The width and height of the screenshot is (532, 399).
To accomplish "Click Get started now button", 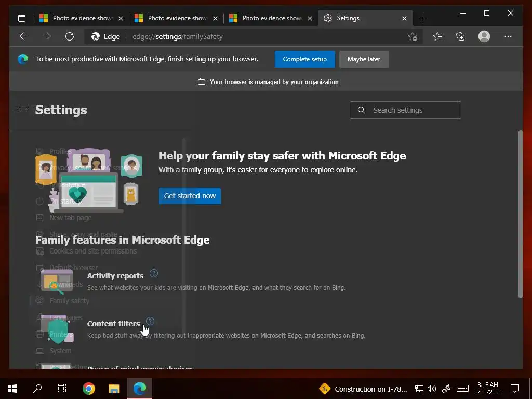I will pyautogui.click(x=190, y=196).
